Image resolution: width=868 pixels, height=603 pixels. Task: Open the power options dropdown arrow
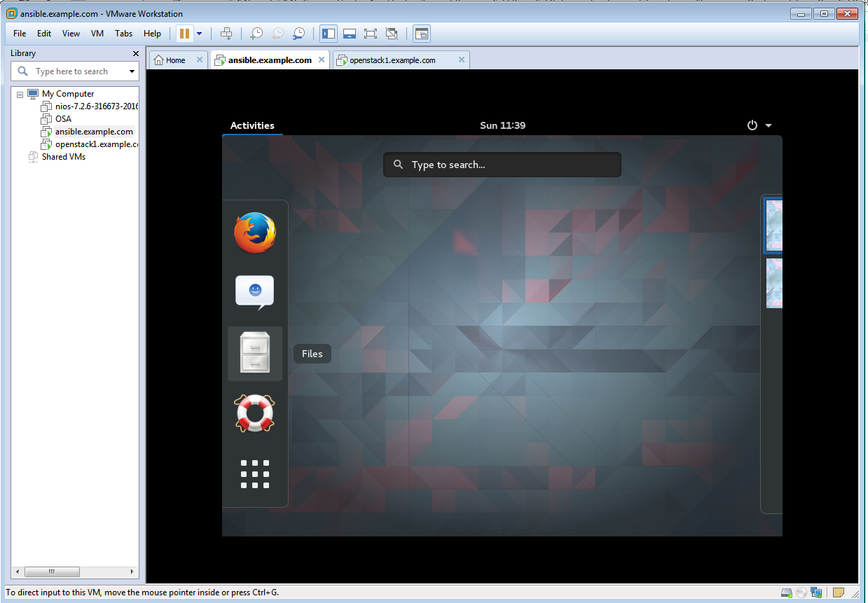[x=200, y=33]
